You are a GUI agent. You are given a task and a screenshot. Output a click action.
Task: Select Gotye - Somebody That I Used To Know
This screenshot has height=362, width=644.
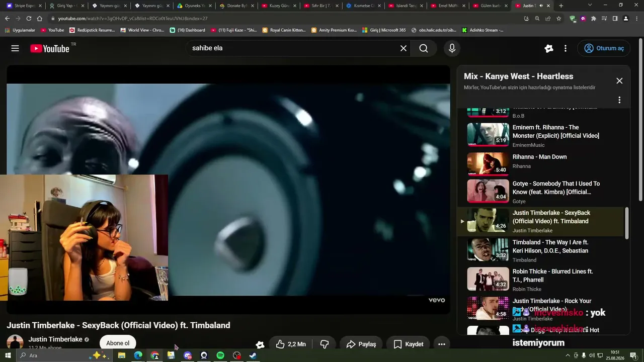[556, 188]
